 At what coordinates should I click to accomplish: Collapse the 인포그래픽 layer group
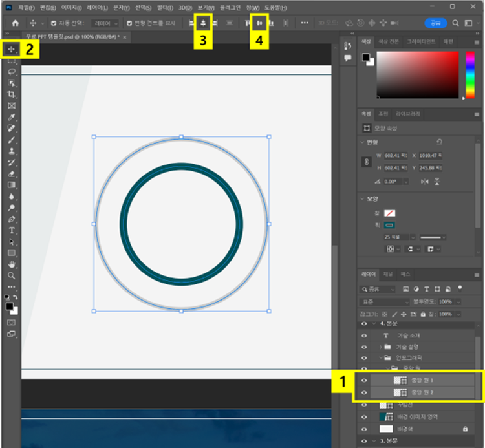[x=381, y=357]
